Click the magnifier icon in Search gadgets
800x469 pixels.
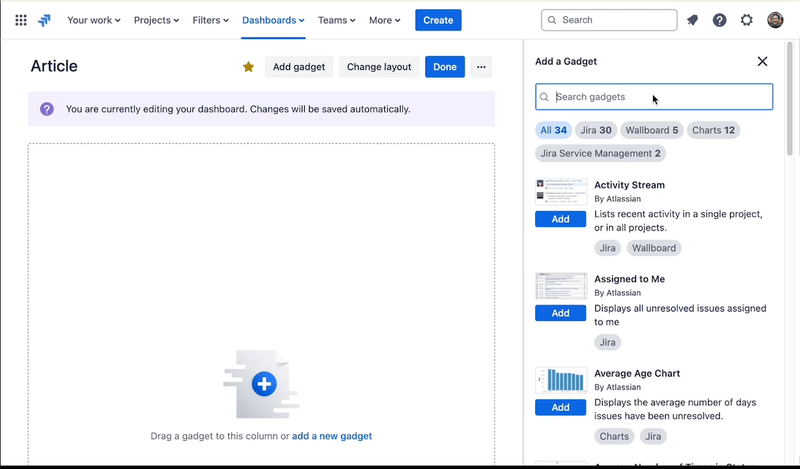(x=544, y=97)
